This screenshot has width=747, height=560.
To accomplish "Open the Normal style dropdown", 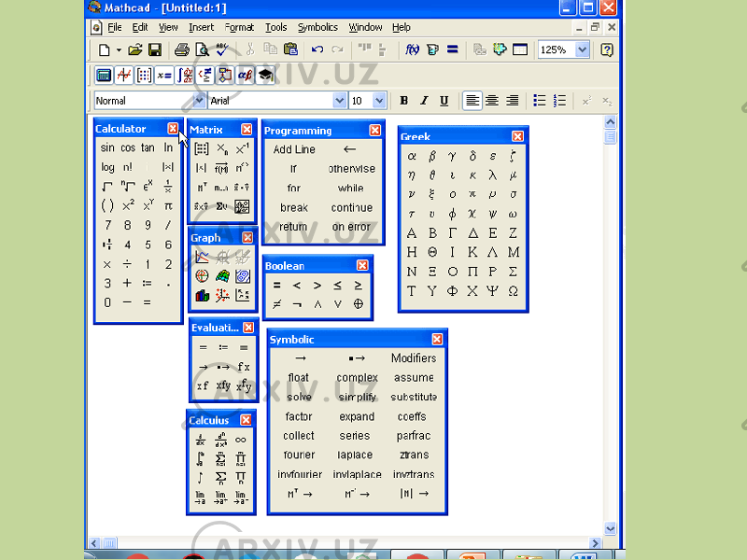I will 198,101.
